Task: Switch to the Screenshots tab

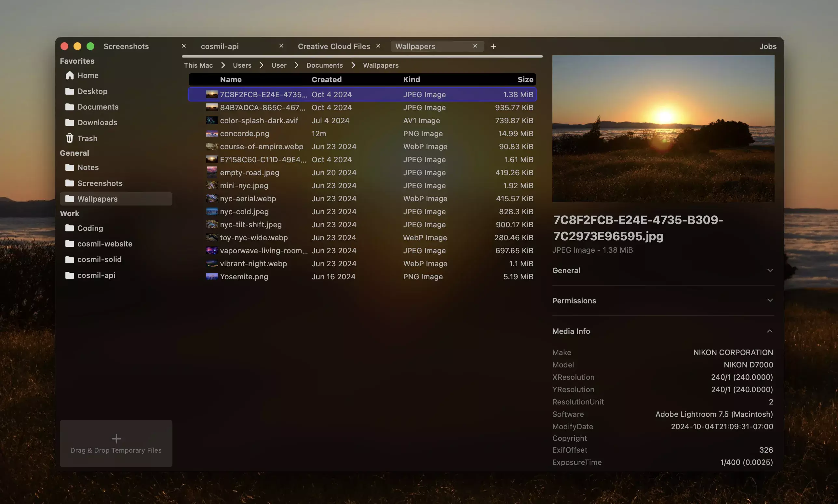Action: pos(126,46)
